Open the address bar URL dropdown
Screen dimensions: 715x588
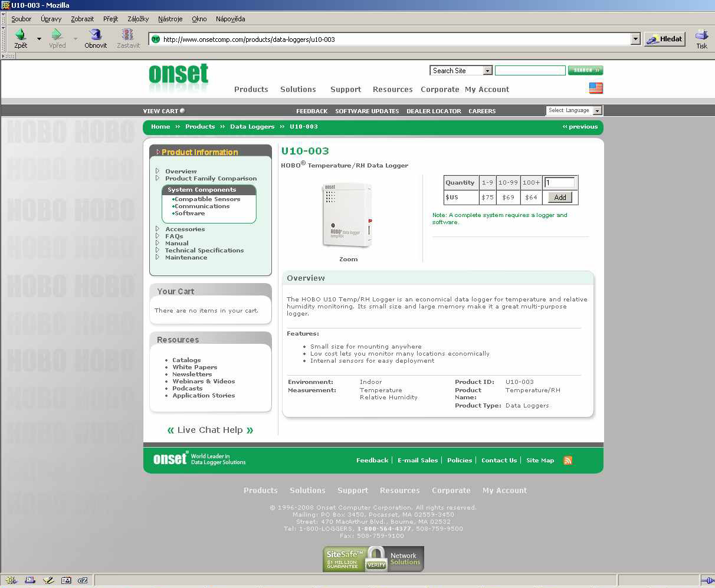[635, 40]
